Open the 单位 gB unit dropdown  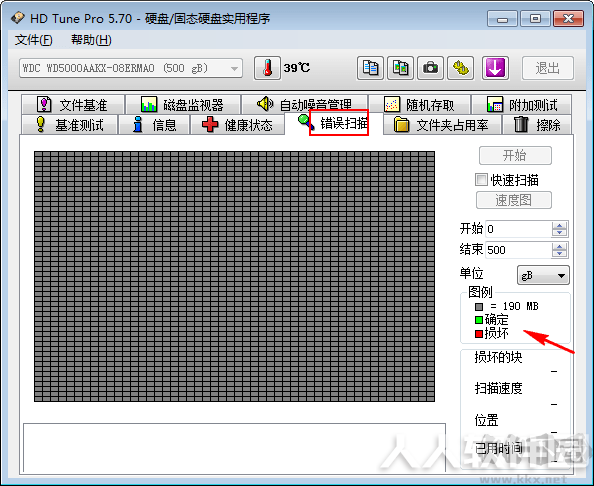pos(543,275)
